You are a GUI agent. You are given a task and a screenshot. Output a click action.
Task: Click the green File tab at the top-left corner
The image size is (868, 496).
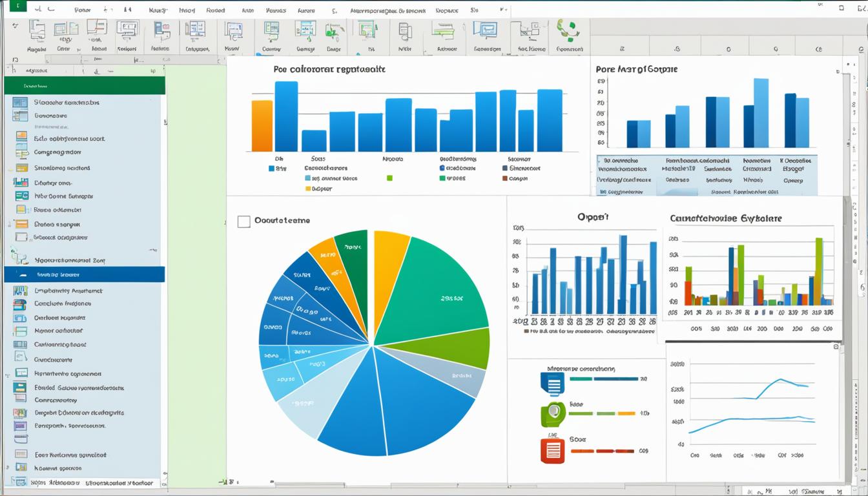[x=17, y=6]
